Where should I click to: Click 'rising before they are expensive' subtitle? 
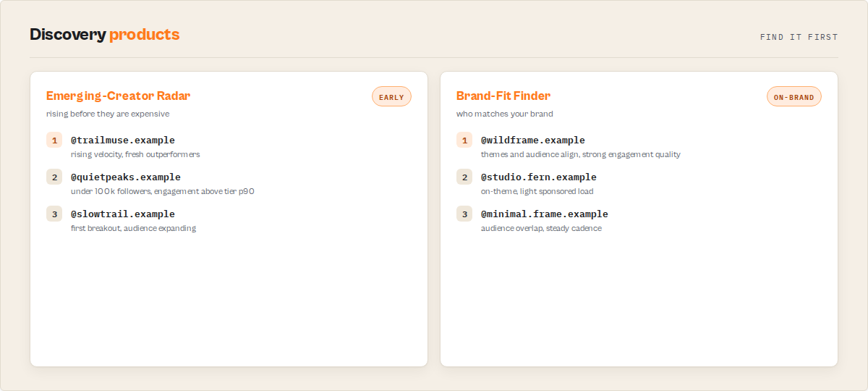pyautogui.click(x=108, y=114)
